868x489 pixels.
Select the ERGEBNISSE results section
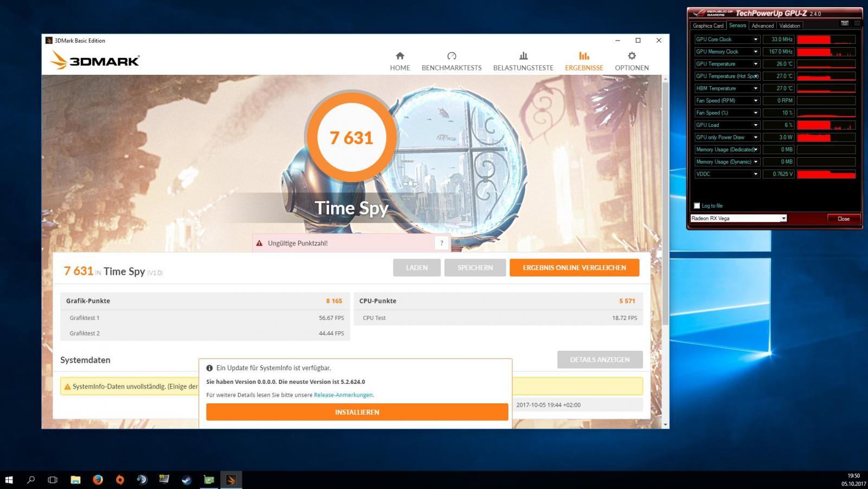click(584, 61)
